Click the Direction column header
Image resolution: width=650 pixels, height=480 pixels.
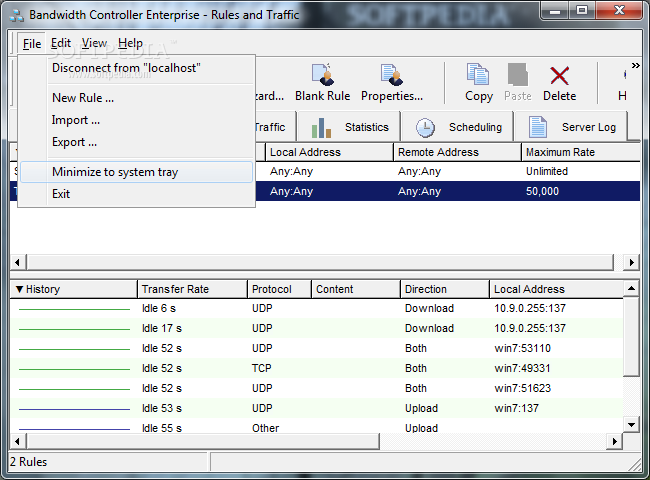pos(445,289)
